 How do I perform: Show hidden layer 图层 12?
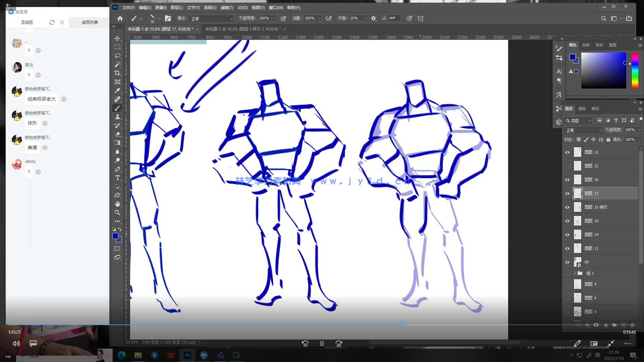coord(567,166)
